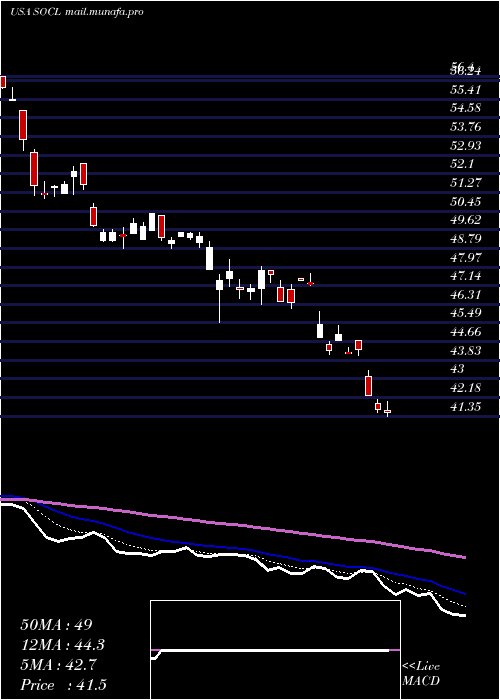The width and height of the screenshot is (500, 700).
Task: Select the 47.14 price level label
Action: tap(465, 276)
